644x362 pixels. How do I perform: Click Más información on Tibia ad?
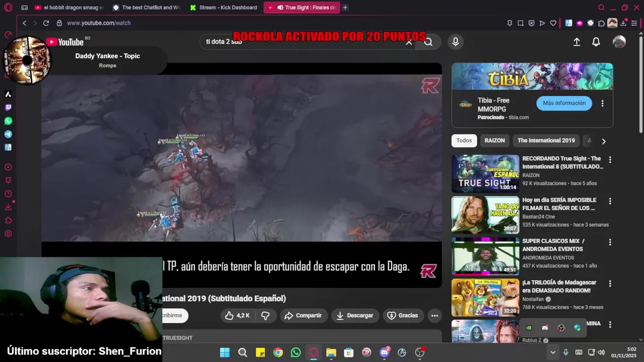tap(564, 103)
